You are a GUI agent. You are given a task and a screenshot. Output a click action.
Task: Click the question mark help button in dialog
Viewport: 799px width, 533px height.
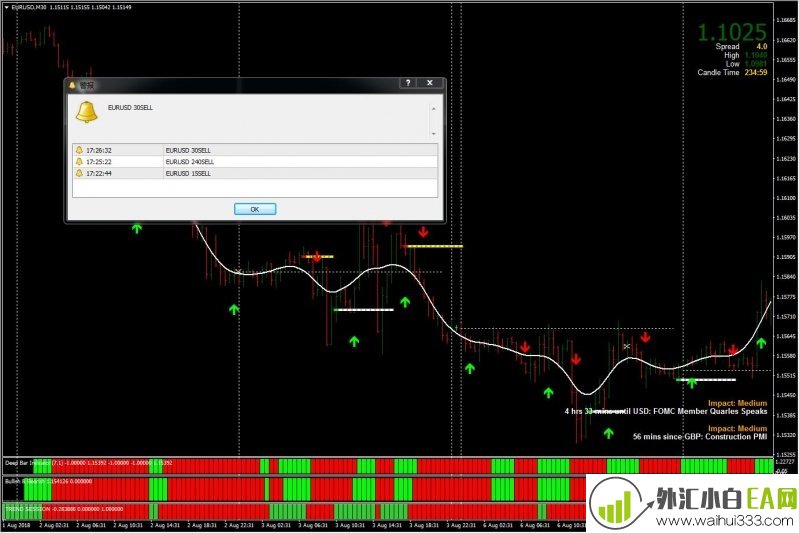click(x=408, y=83)
